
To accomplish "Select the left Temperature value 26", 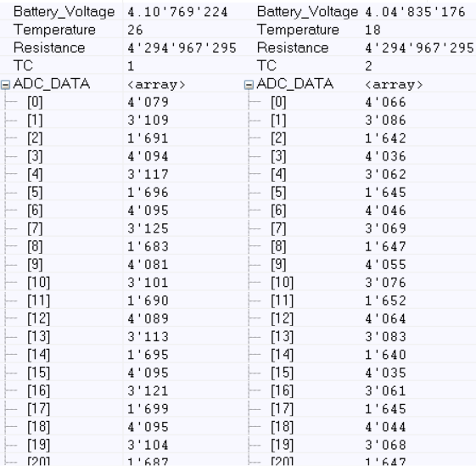I will pos(135,30).
